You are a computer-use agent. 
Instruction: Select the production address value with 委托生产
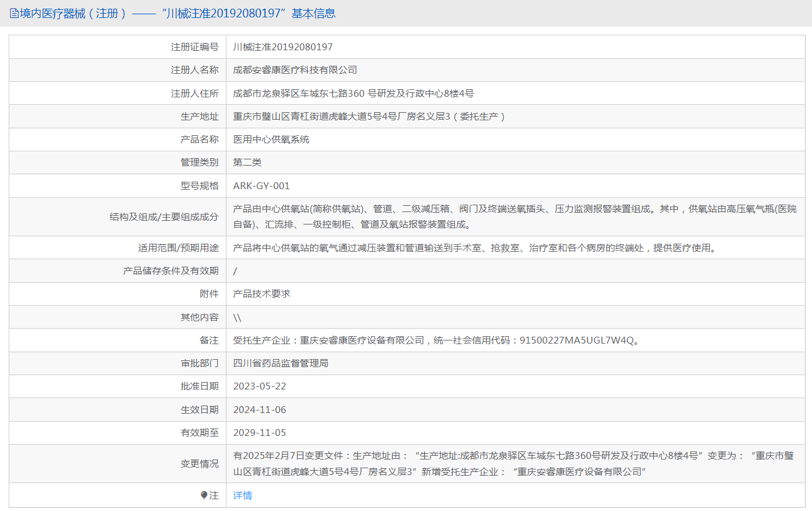tap(370, 117)
